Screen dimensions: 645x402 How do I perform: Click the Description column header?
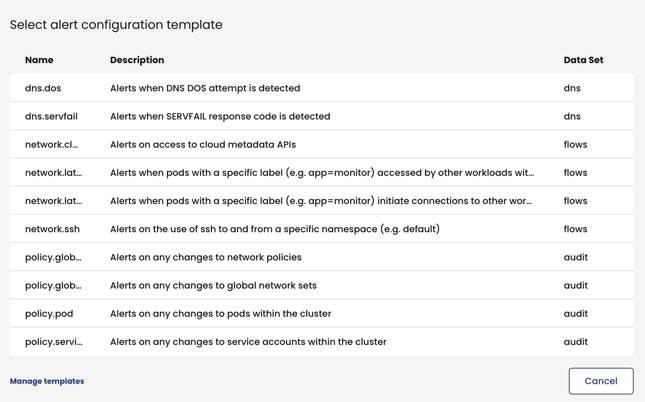tap(137, 60)
